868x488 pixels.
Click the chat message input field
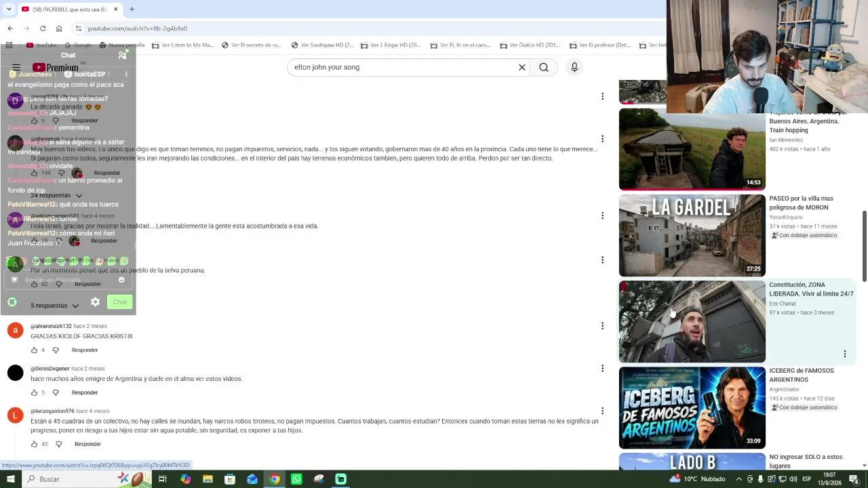tap(68, 280)
